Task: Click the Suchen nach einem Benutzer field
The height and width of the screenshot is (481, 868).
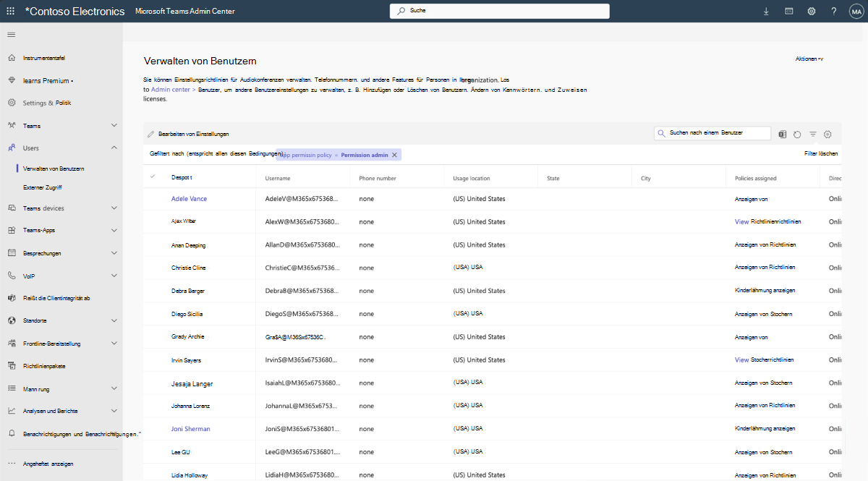Action: pyautogui.click(x=712, y=133)
